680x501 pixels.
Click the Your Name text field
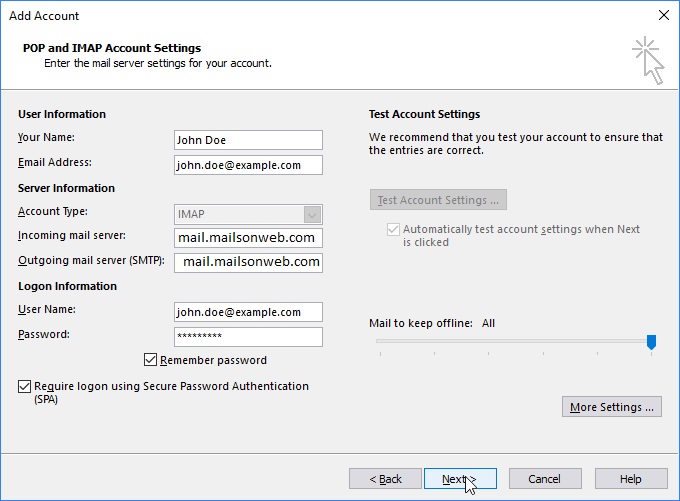pos(248,140)
